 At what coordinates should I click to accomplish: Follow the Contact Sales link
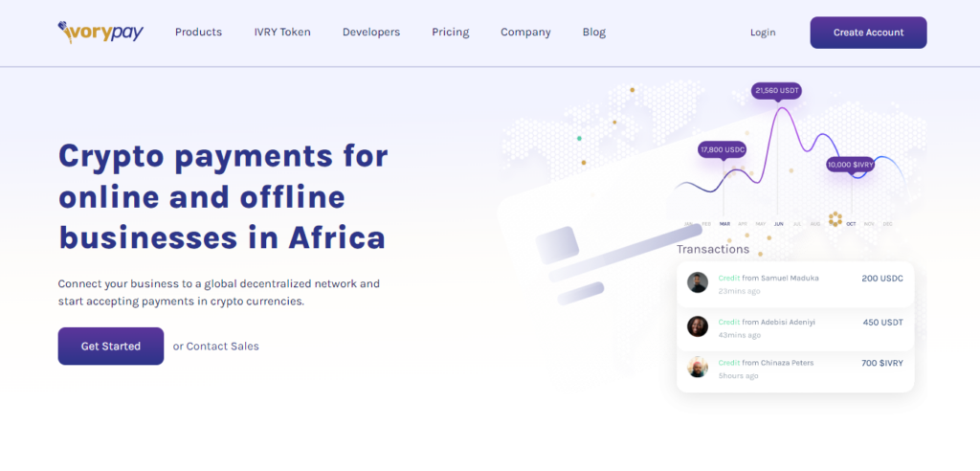tap(222, 347)
